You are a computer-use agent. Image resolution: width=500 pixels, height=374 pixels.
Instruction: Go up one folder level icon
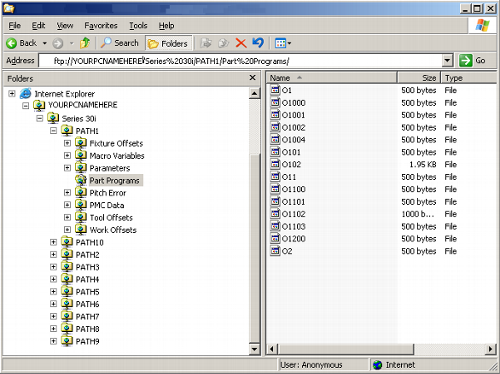85,43
